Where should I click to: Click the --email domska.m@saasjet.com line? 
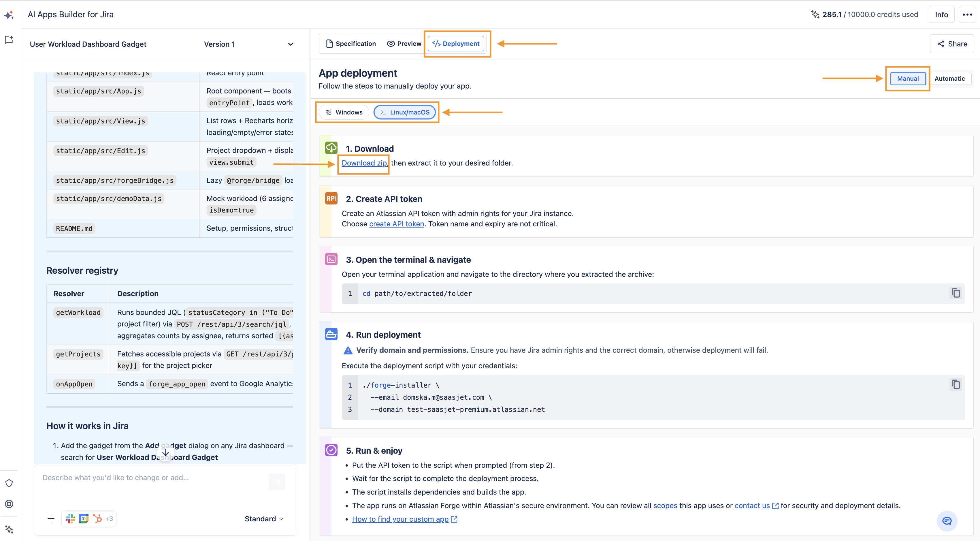431,397
